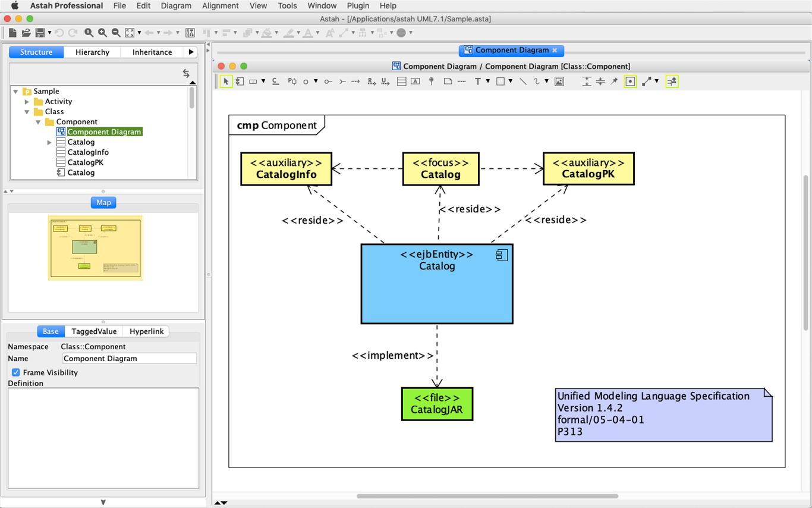Screen dimensions: 812x508
Task: Click the diagram horizontal scrollbar
Action: pos(487,496)
